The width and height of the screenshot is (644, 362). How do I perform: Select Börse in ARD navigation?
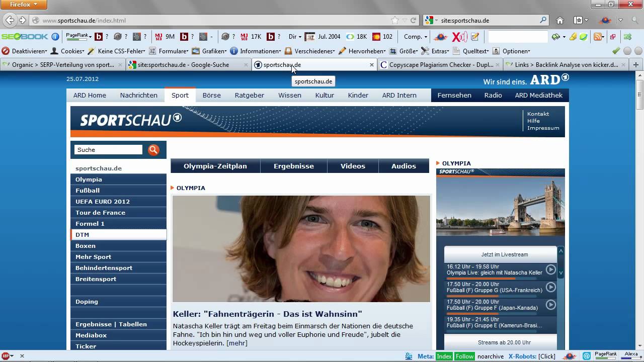tap(212, 95)
